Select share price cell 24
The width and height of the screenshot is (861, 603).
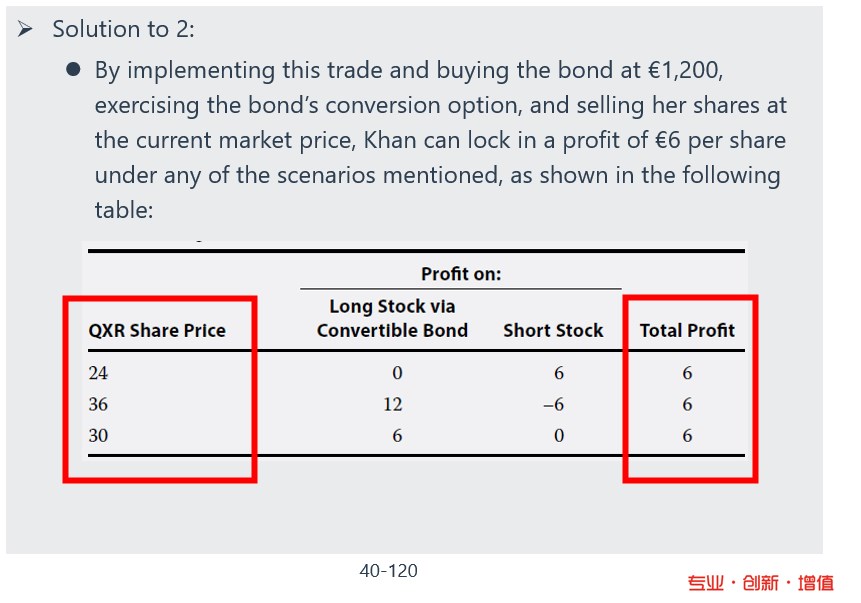click(x=99, y=373)
